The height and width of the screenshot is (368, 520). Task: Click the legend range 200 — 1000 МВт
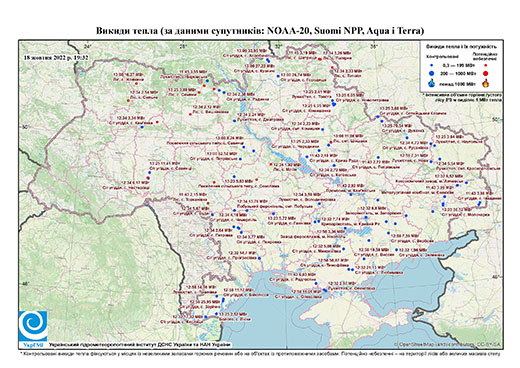(x=459, y=73)
